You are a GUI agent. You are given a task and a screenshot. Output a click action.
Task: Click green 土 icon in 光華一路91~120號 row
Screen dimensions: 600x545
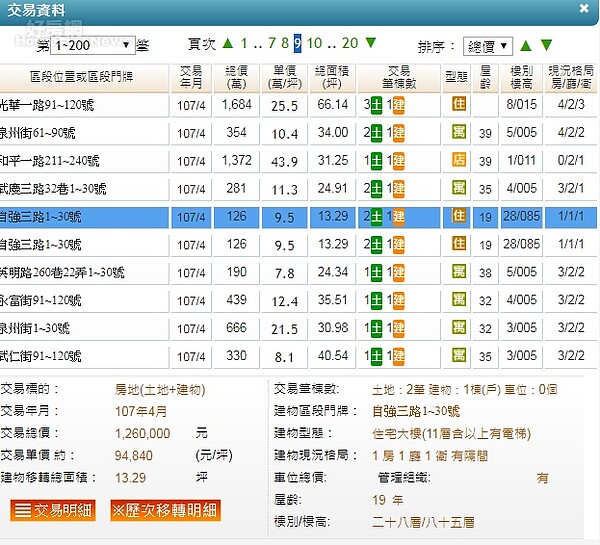[377, 105]
